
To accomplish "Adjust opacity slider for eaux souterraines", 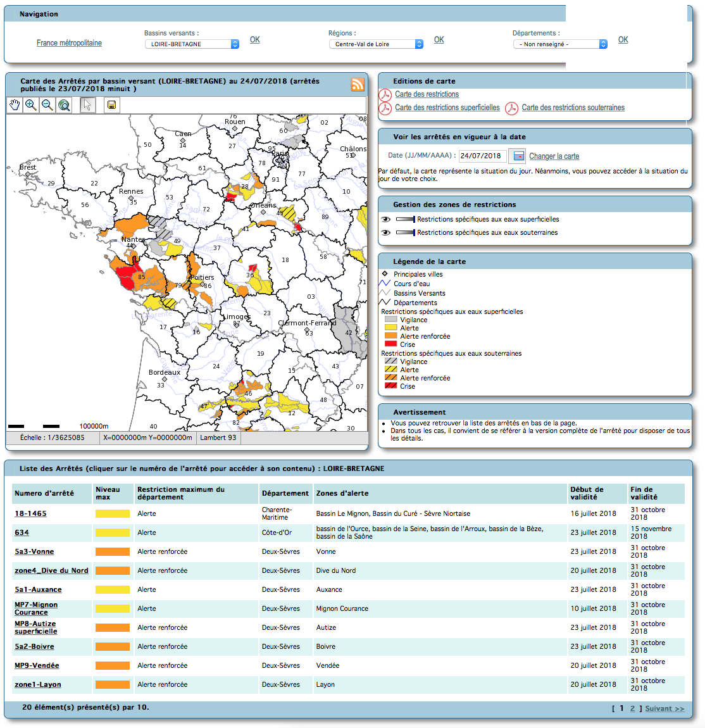I will (x=406, y=232).
